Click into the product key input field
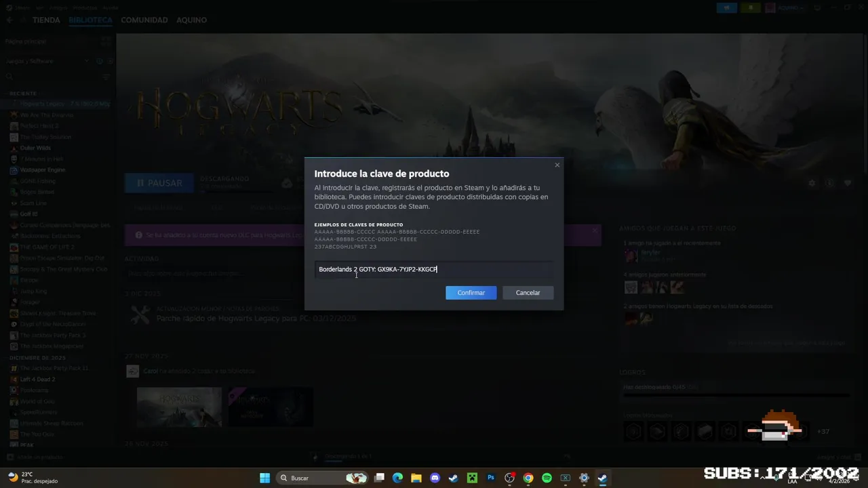 point(434,269)
